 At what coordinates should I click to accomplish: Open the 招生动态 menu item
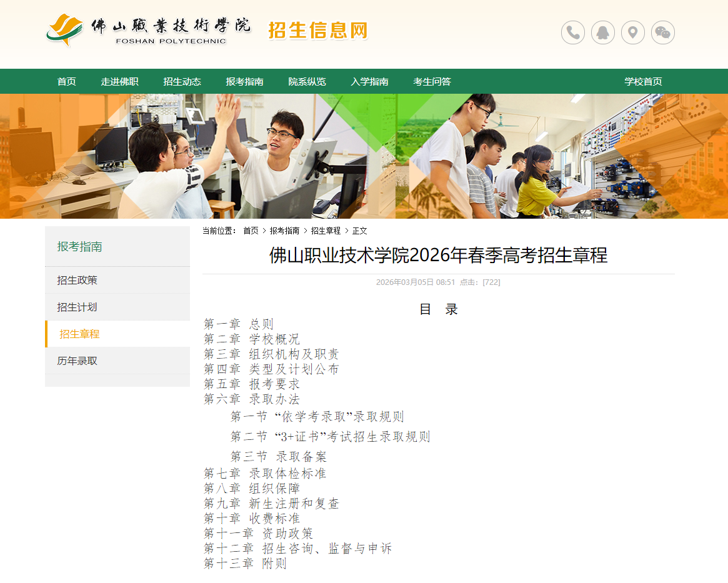182,81
